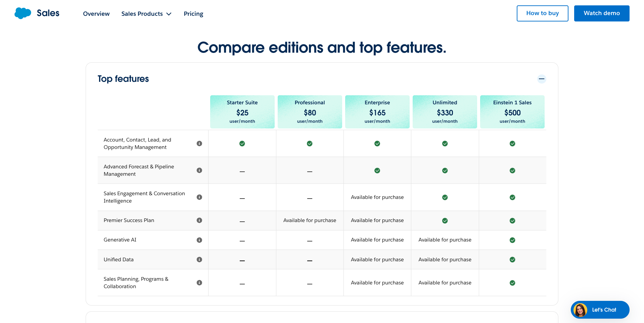Image resolution: width=644 pixels, height=323 pixels.
Task: Open the Let's Chat widget
Action: click(x=600, y=310)
